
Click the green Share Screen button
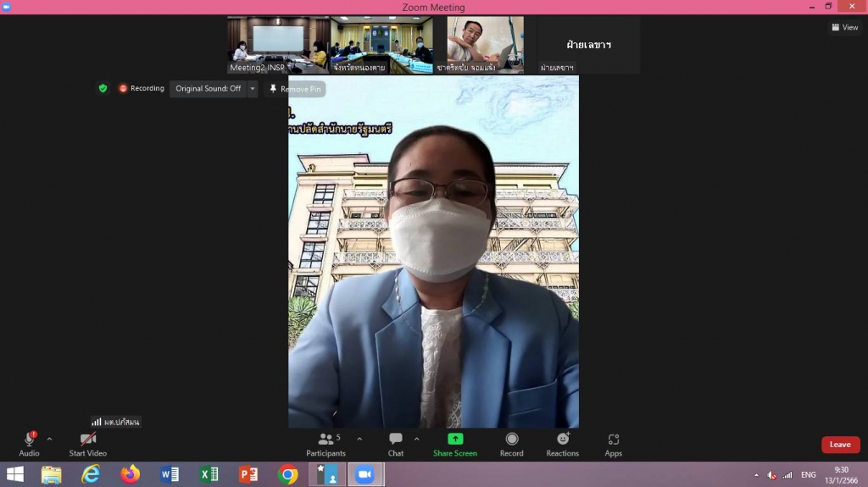tap(455, 445)
